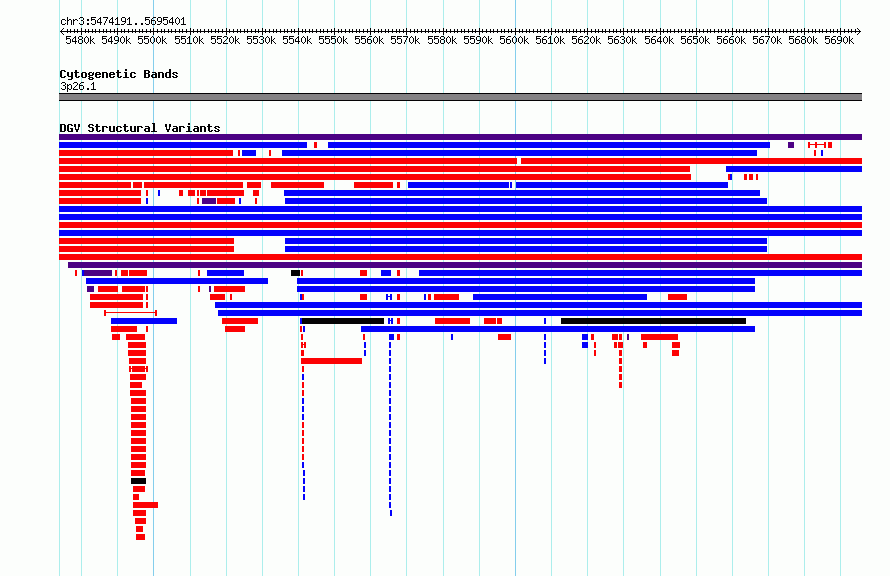Select the dashed red vertical variant near 5630k
Screen dimensions: 890x576
click(620, 361)
